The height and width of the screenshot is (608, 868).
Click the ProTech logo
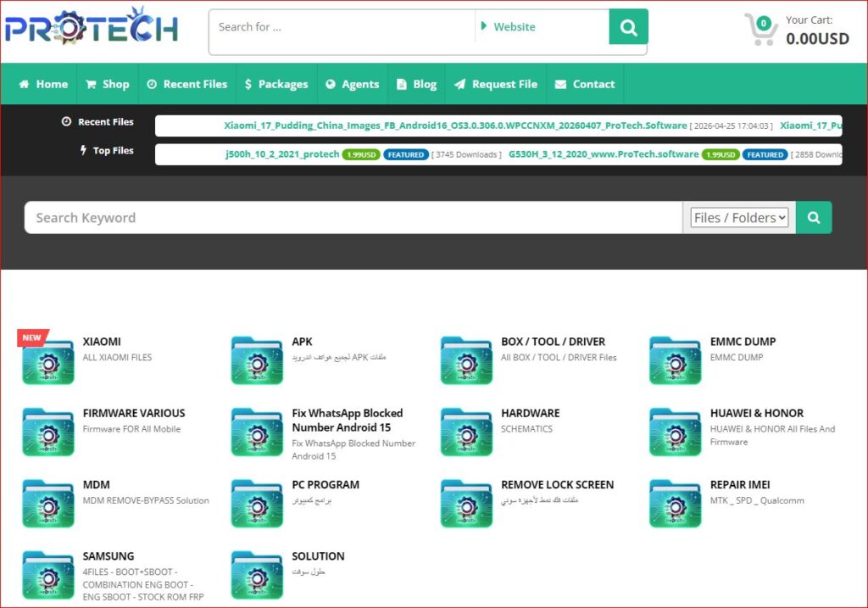(92, 26)
